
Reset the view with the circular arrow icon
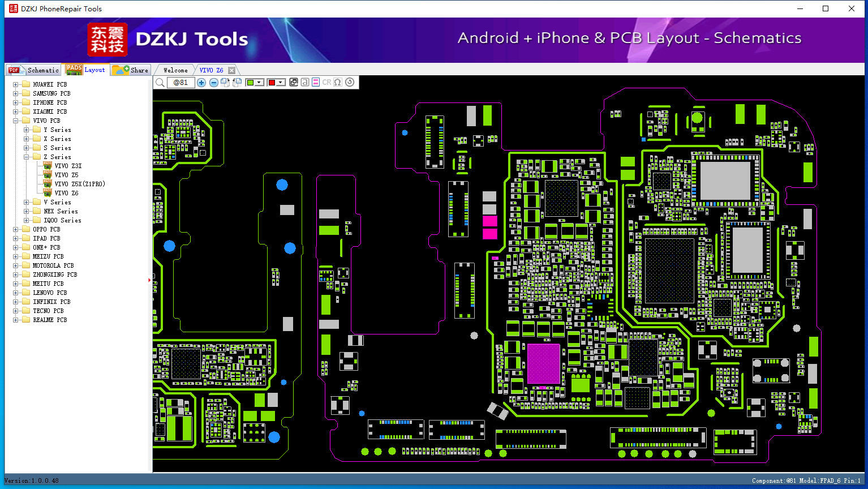[350, 82]
